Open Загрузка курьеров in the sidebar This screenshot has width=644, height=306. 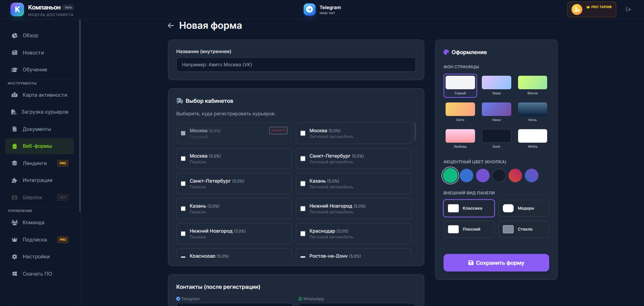click(x=45, y=112)
